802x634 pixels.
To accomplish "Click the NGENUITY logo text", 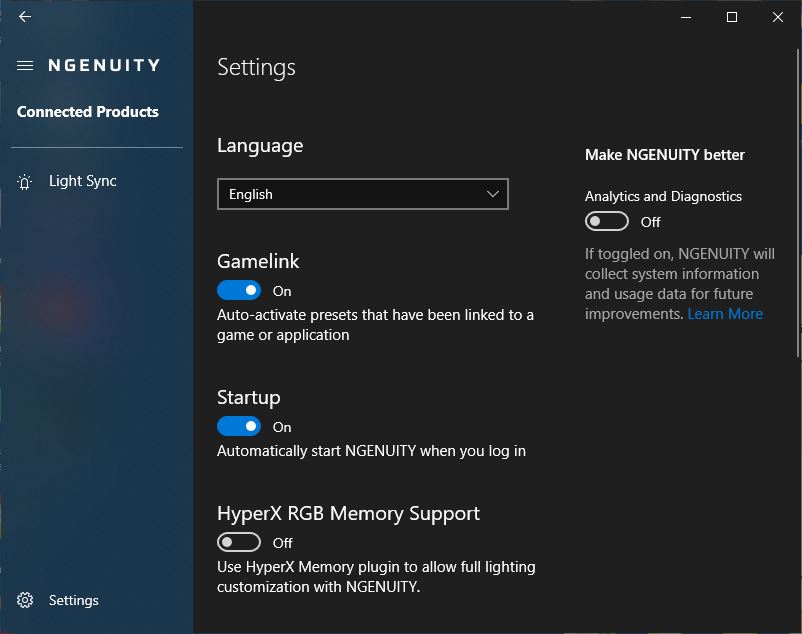I will click(104, 65).
